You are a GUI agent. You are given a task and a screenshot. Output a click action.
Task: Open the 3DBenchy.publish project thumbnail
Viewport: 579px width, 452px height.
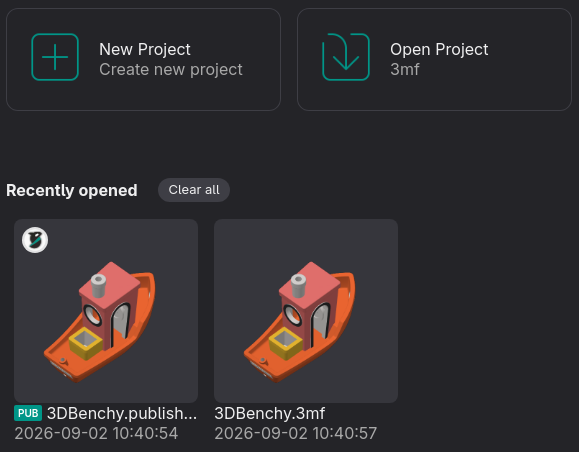coord(106,311)
